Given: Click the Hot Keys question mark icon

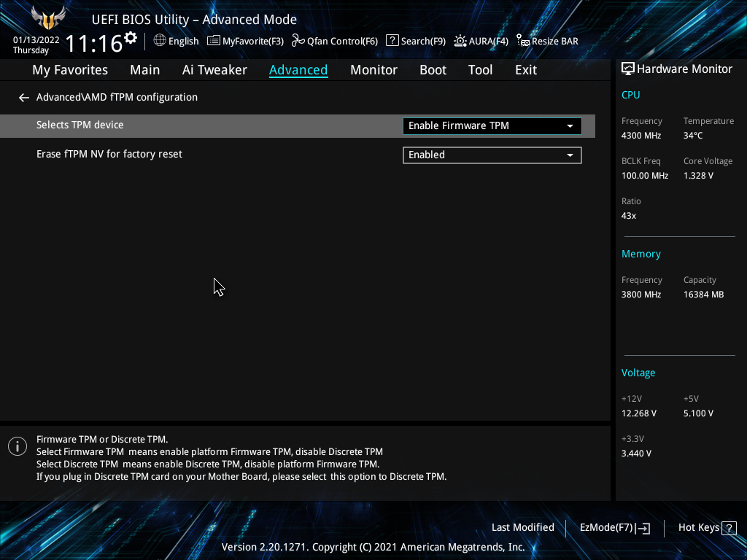Looking at the screenshot, I should pyautogui.click(x=729, y=528).
